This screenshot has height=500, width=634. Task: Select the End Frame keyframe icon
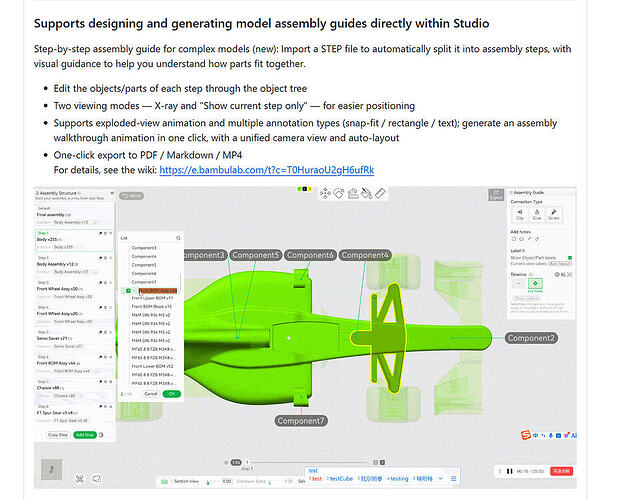point(535,284)
